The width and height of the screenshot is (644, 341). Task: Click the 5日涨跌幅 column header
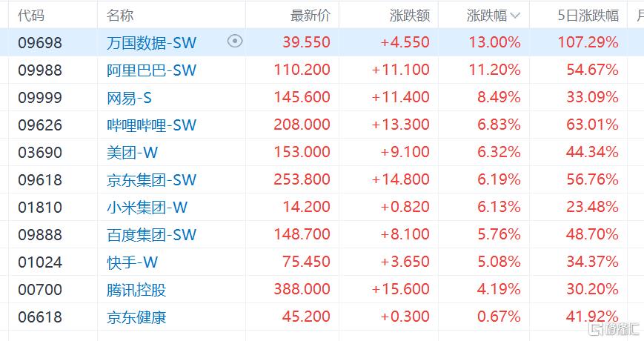click(588, 16)
